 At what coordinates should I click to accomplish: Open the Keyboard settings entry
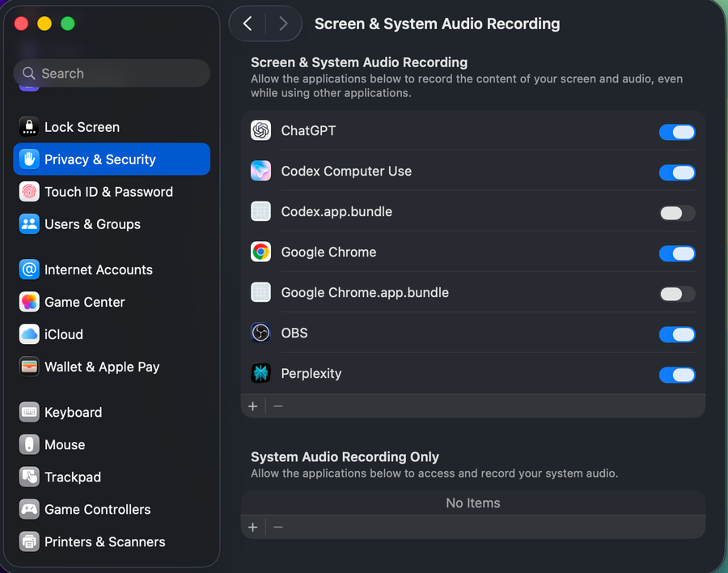point(112,412)
